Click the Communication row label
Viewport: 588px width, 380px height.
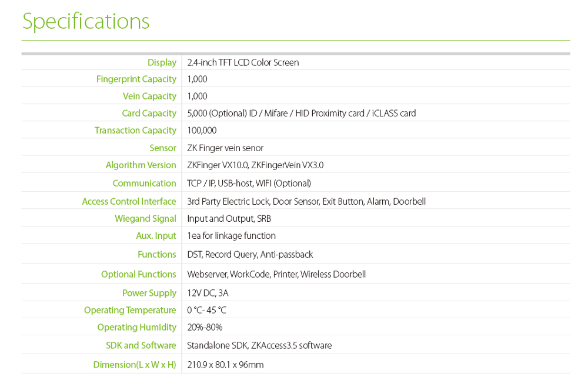144,183
